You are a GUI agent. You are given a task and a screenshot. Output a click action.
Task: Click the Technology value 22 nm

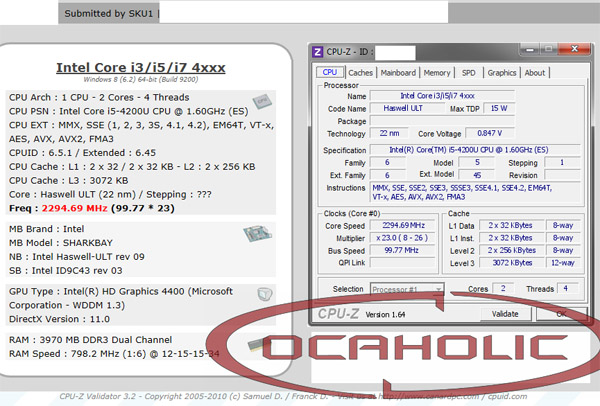(389, 133)
